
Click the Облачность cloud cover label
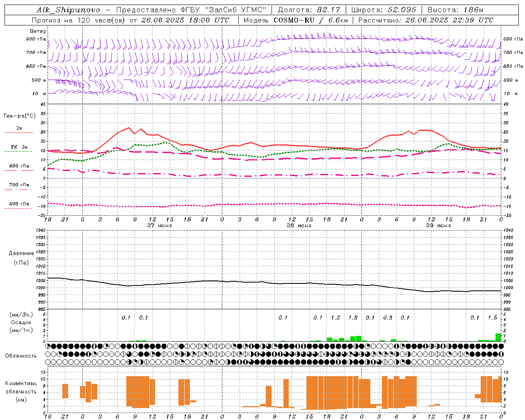(x=21, y=356)
